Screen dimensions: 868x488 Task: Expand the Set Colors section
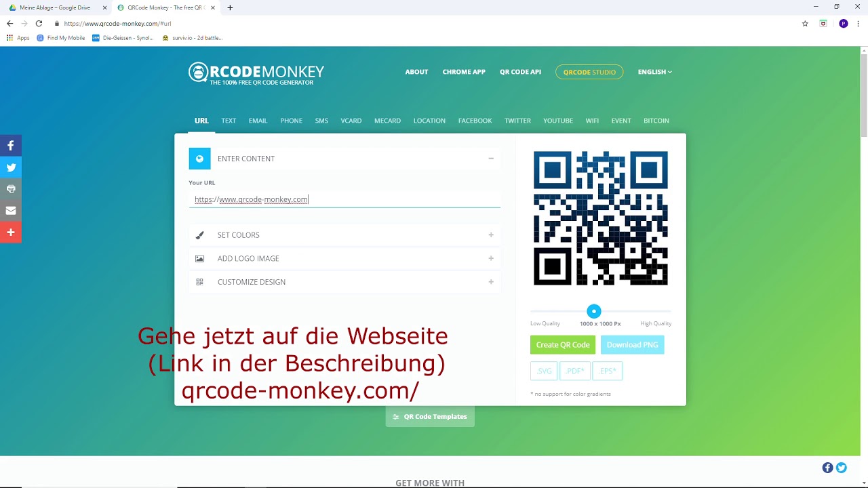coord(490,235)
